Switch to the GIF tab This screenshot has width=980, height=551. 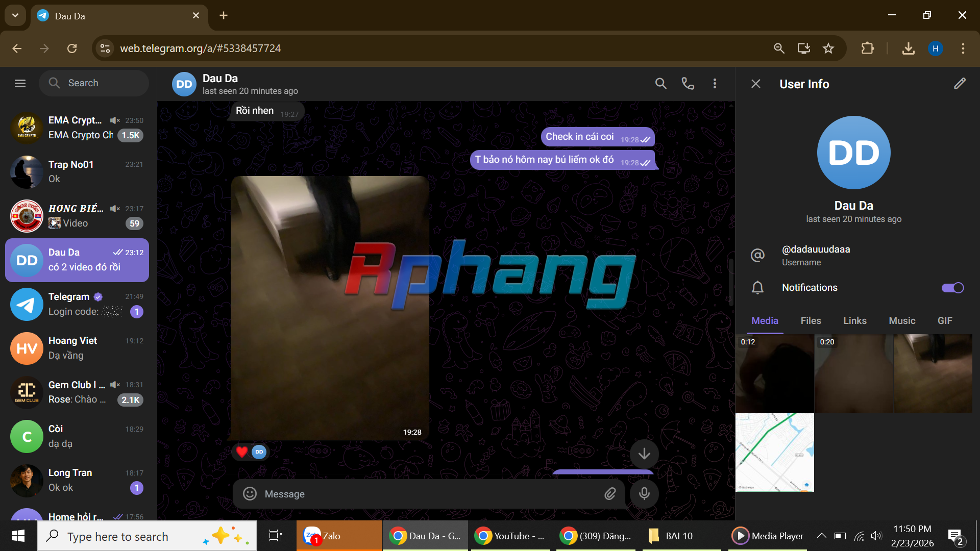tap(945, 320)
